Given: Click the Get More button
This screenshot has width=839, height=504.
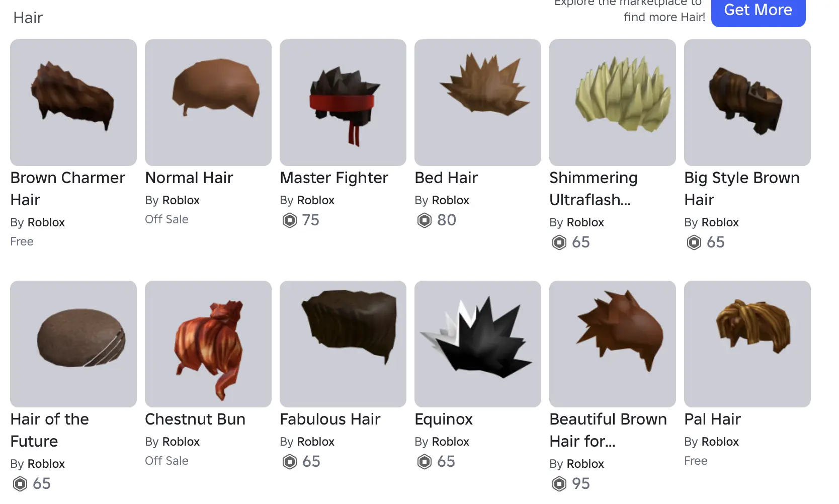Looking at the screenshot, I should [759, 11].
